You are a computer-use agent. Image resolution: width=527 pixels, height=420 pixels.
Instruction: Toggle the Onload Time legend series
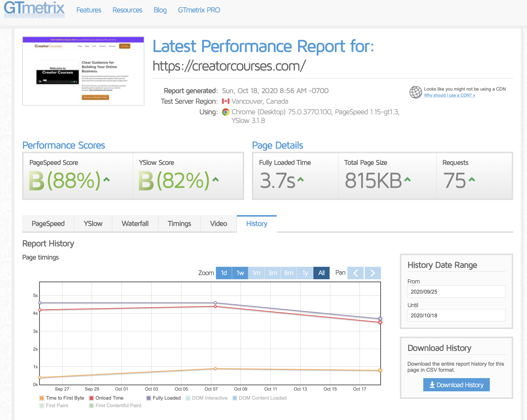[x=106, y=398]
